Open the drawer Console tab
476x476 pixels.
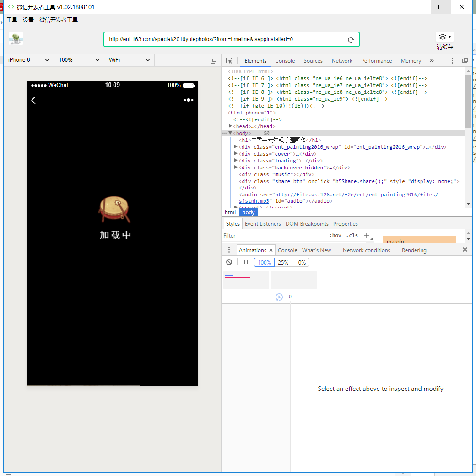coord(287,250)
